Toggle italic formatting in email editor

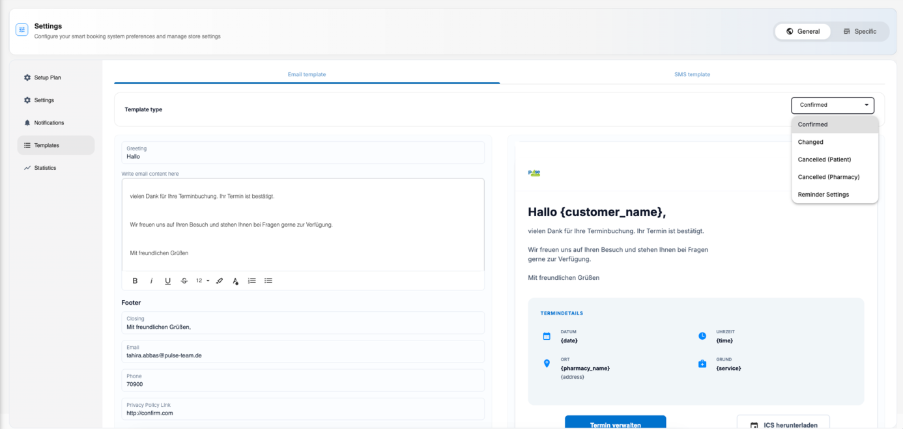coord(151,281)
